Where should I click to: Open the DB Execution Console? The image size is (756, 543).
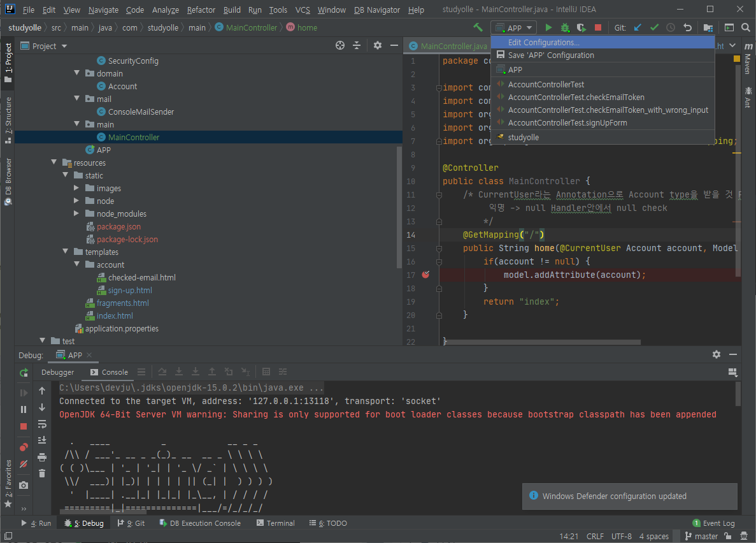tap(199, 523)
